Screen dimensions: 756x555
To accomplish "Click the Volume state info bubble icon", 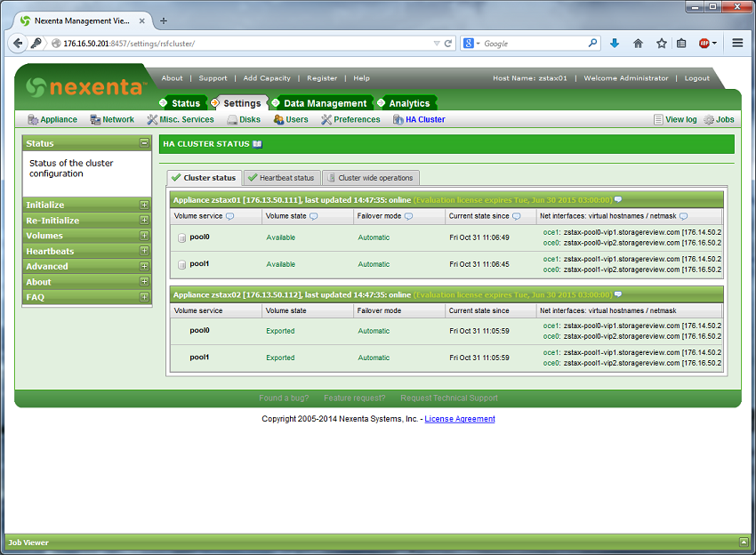I will point(313,216).
